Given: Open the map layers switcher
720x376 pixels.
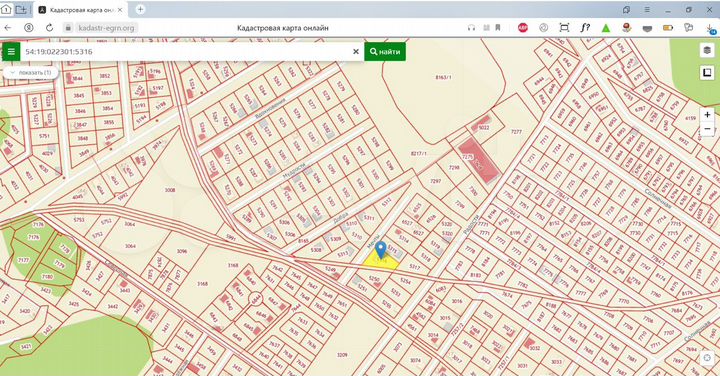Looking at the screenshot, I should coord(707,50).
